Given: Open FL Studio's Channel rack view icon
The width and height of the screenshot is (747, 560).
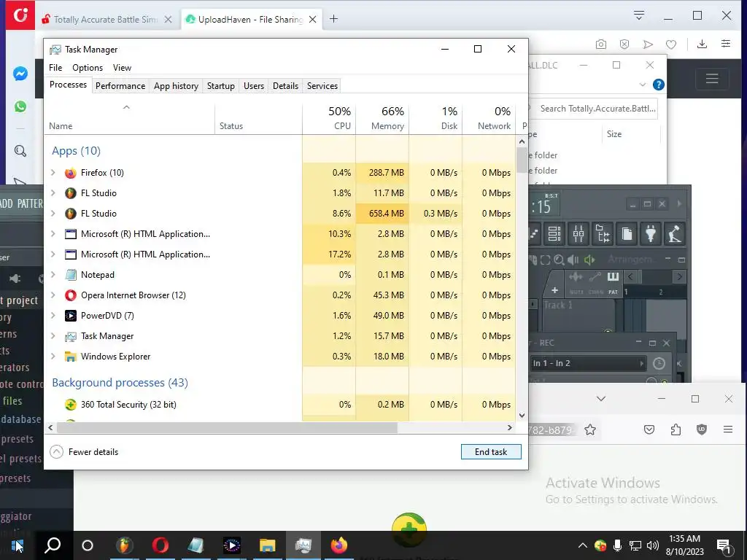Looking at the screenshot, I should tap(554, 234).
